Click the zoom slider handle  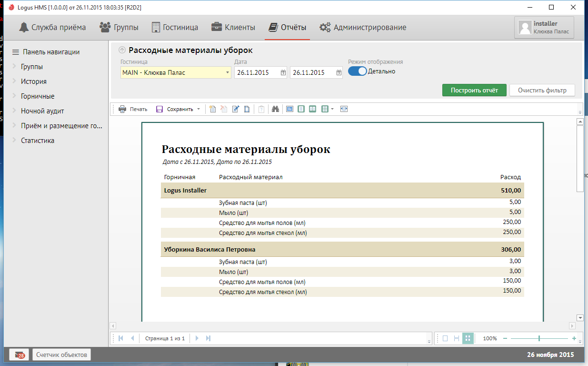[539, 338]
